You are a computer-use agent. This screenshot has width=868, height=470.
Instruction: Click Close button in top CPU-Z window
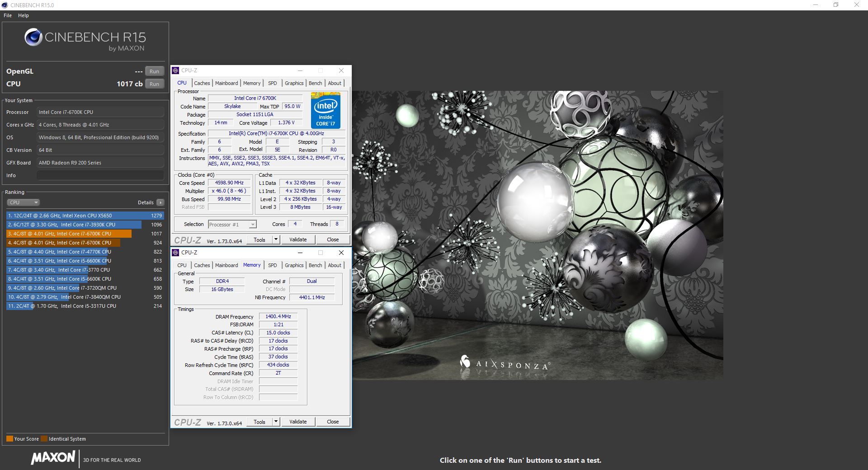[333, 240]
